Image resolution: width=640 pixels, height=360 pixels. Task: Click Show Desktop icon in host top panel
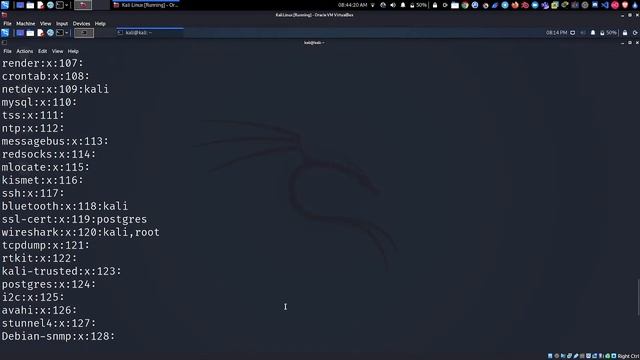[20, 5]
